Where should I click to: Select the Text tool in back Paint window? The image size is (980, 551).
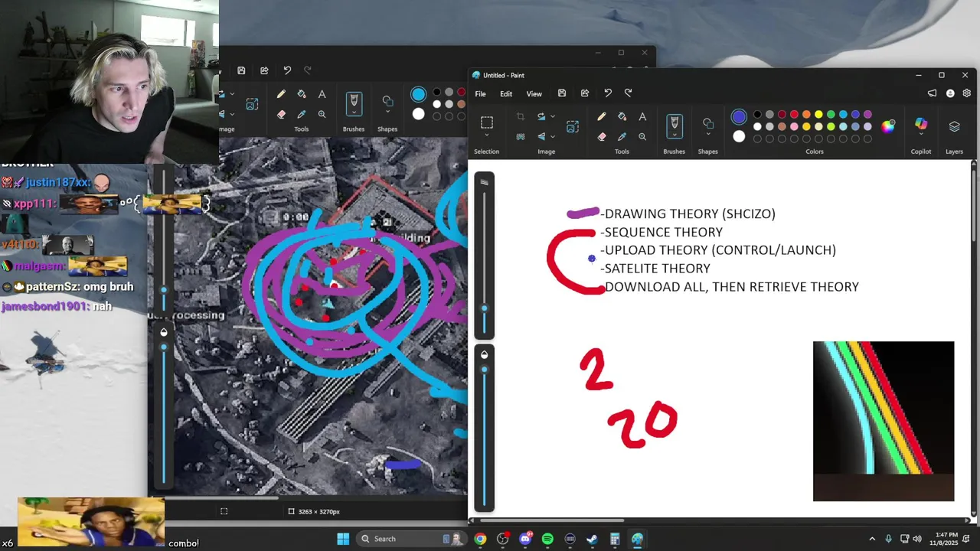pyautogui.click(x=322, y=94)
